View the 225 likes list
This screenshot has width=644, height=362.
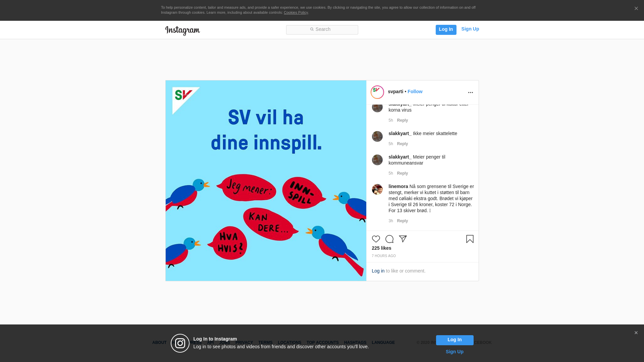381,248
